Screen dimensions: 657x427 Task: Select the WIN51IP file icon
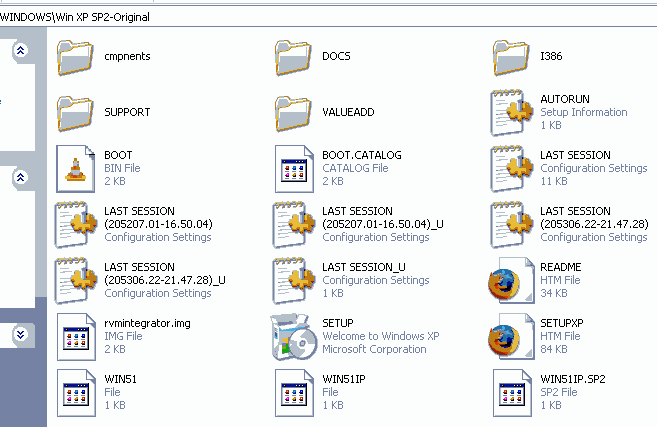[x=294, y=393]
